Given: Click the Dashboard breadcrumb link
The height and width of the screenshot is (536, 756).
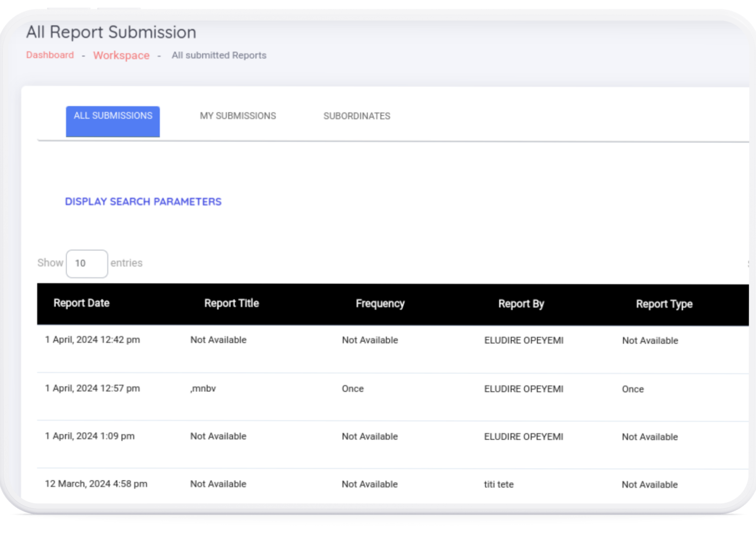Looking at the screenshot, I should [50, 55].
